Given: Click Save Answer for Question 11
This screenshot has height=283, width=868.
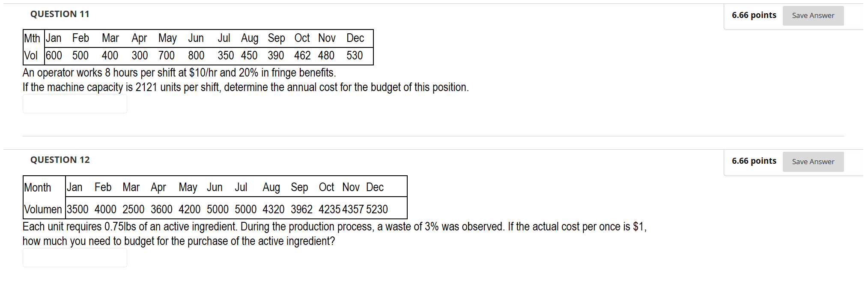Looking at the screenshot, I should click(812, 15).
